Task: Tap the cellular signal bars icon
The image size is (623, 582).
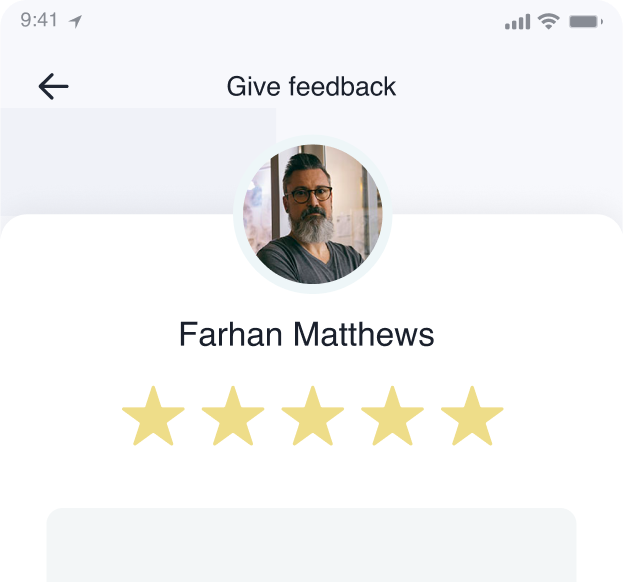Action: coord(517,21)
